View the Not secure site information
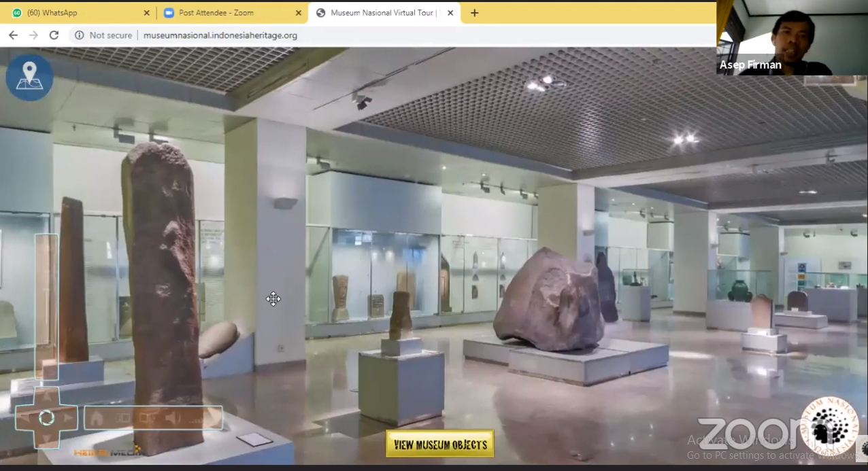Viewport: 868px width, 471px height. click(103, 35)
